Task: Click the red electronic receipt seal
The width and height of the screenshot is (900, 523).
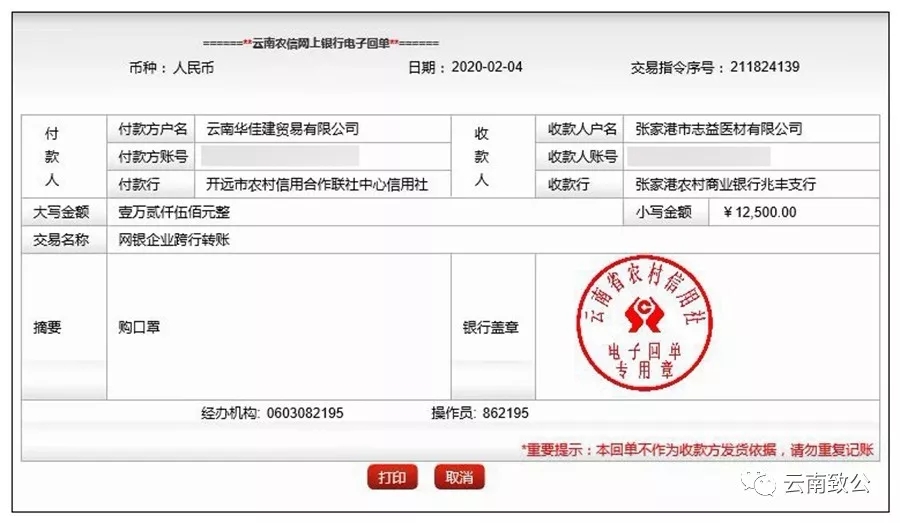Action: [645, 323]
